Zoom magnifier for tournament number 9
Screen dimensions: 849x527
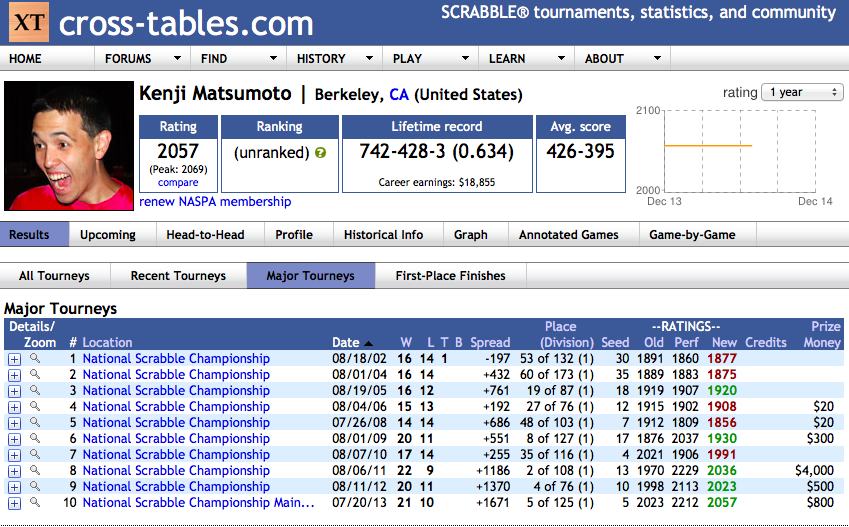[35, 486]
